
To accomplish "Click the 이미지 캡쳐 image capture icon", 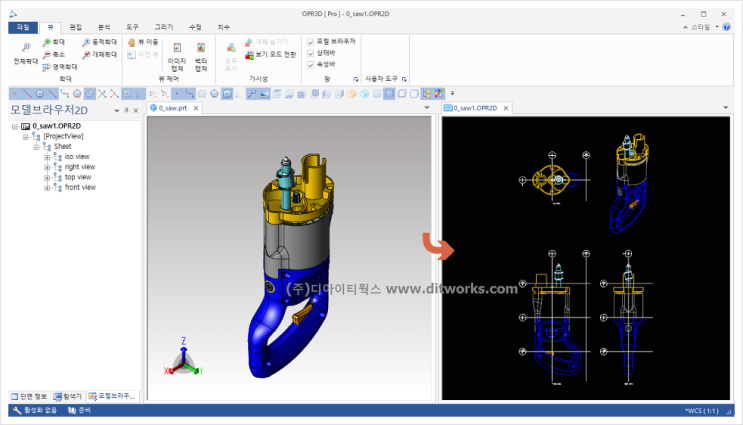I will tap(177, 48).
